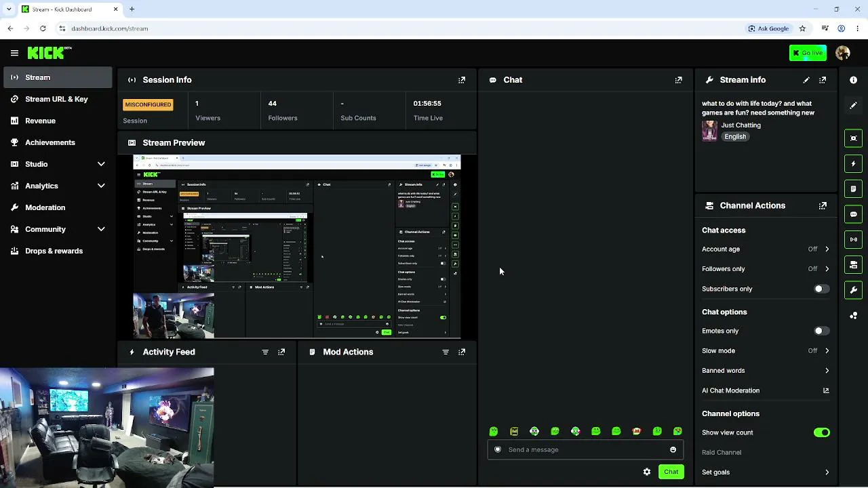Click the 01:56:55 Time Live value
This screenshot has width=868, height=488.
[427, 104]
